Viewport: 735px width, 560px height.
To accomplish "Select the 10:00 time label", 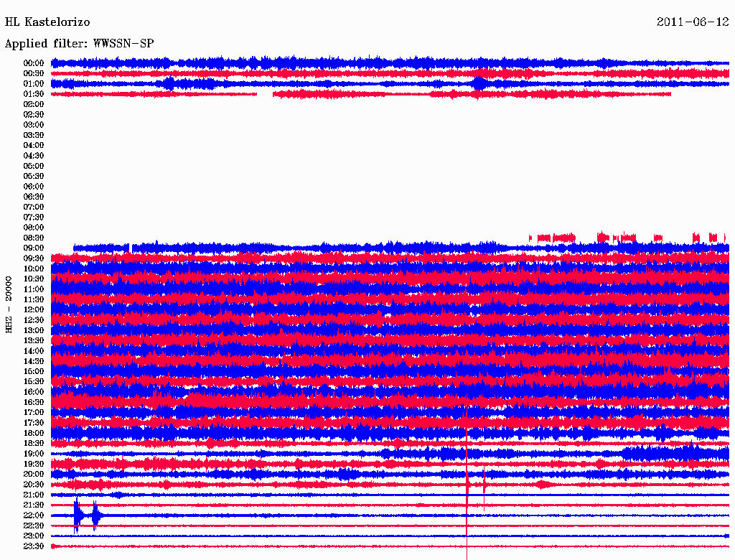I will click(34, 269).
